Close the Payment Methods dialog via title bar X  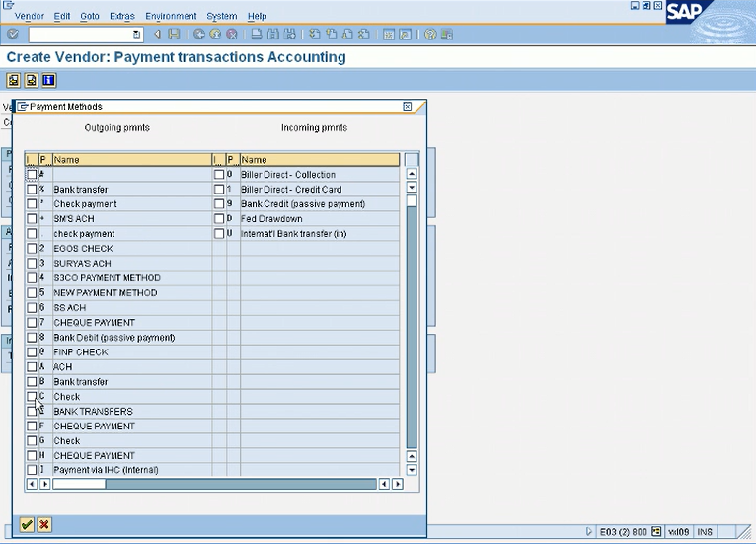pyautogui.click(x=408, y=106)
